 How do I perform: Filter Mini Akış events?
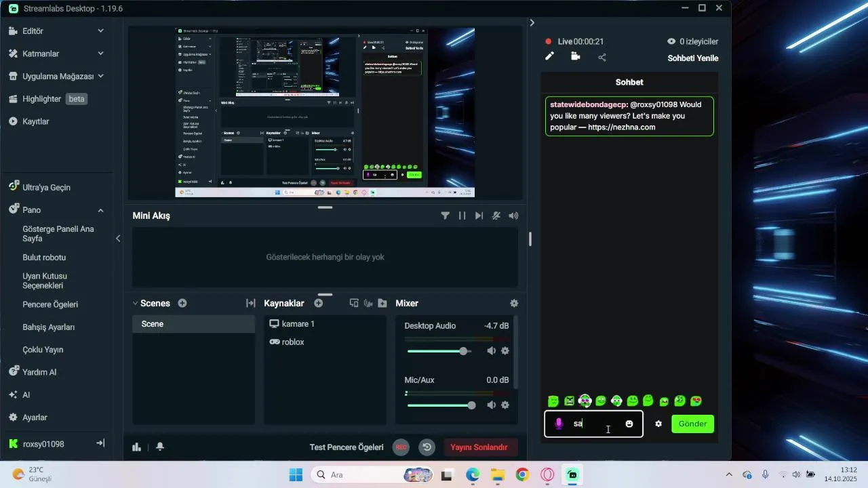[445, 216]
